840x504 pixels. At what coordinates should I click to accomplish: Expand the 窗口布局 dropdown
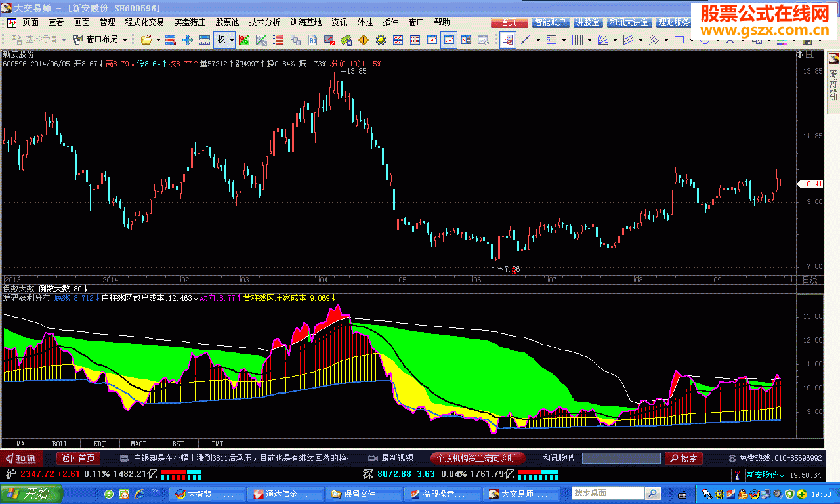125,39
